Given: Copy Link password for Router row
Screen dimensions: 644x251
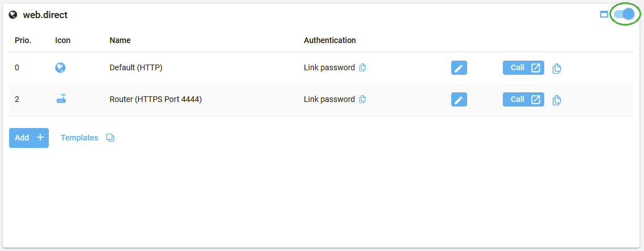Looking at the screenshot, I should tap(363, 99).
